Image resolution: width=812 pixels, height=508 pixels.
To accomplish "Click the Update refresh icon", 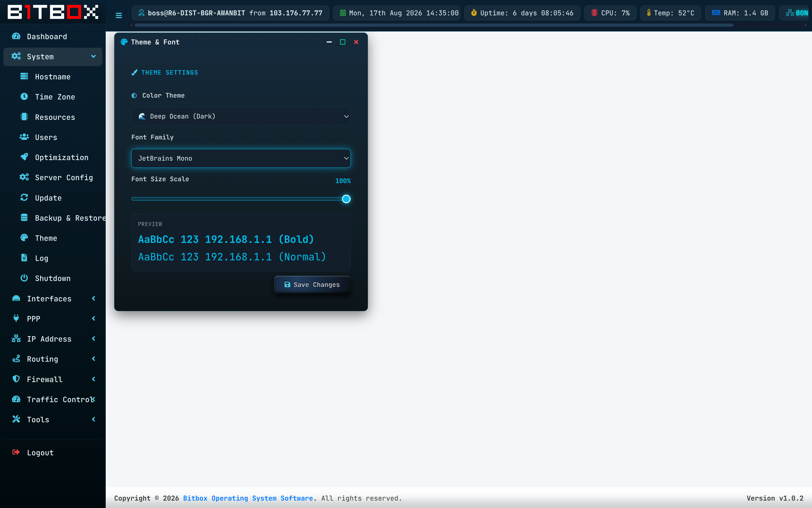I will point(24,197).
